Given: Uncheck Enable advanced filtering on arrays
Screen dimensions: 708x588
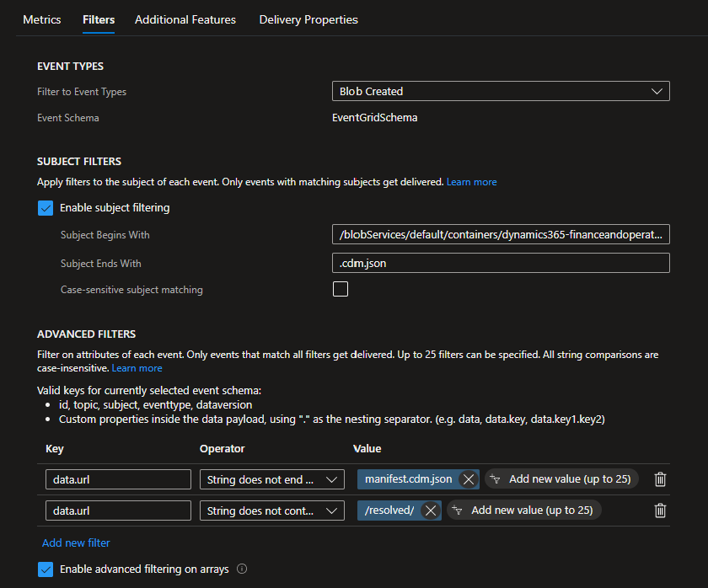Looking at the screenshot, I should tap(45, 569).
